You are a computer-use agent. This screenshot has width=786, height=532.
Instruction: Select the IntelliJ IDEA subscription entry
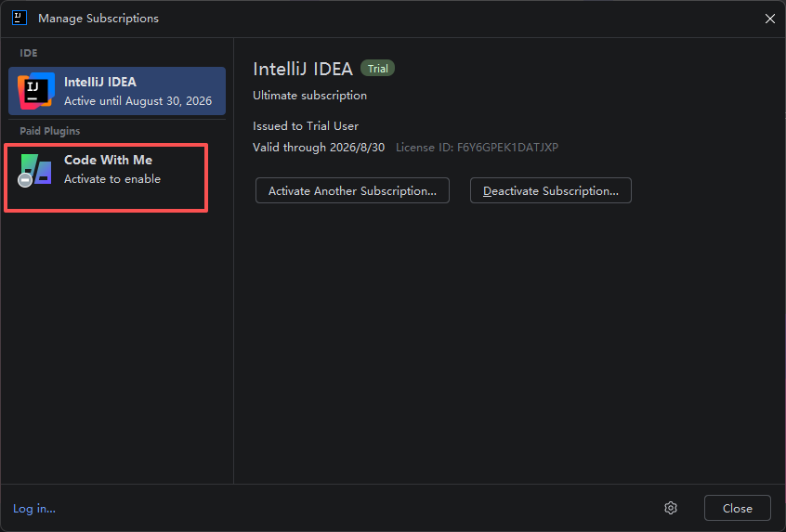coord(117,91)
